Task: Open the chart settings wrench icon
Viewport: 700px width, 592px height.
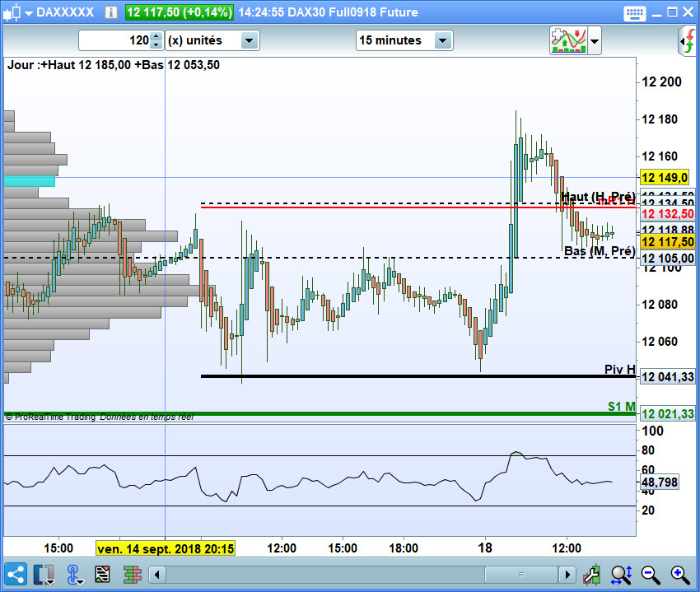Action: (591, 575)
